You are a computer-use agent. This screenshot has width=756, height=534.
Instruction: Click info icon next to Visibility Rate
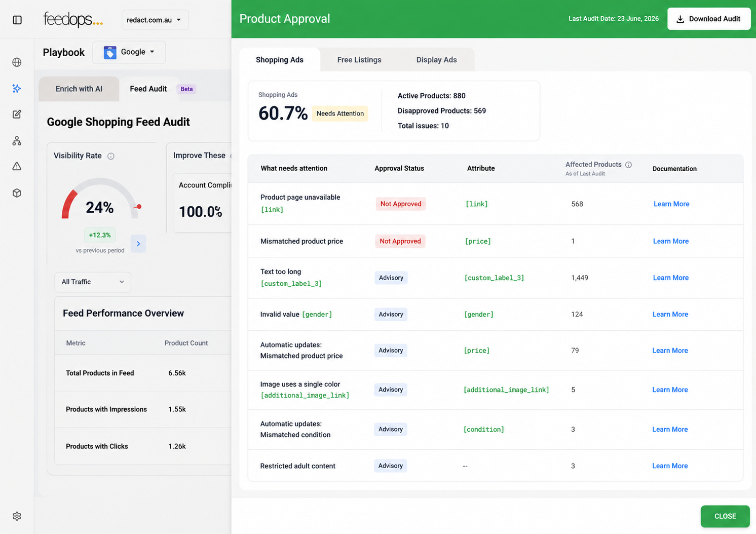point(111,156)
